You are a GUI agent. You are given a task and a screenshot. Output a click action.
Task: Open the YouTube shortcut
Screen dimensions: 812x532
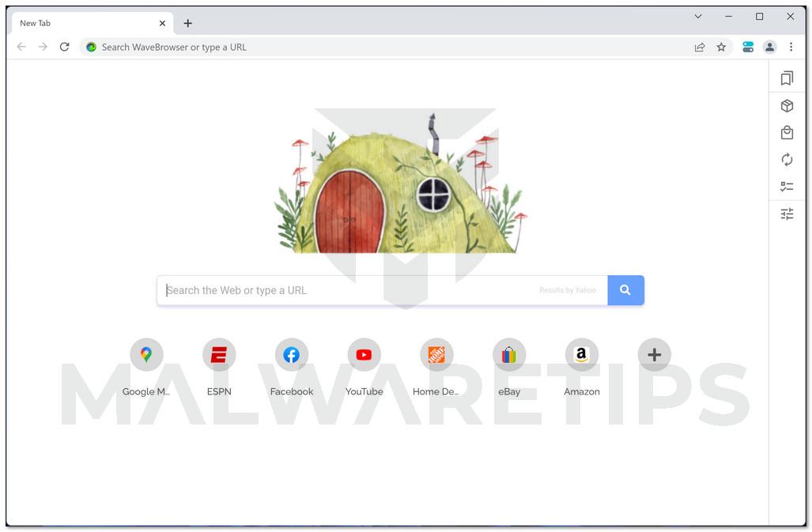(364, 368)
